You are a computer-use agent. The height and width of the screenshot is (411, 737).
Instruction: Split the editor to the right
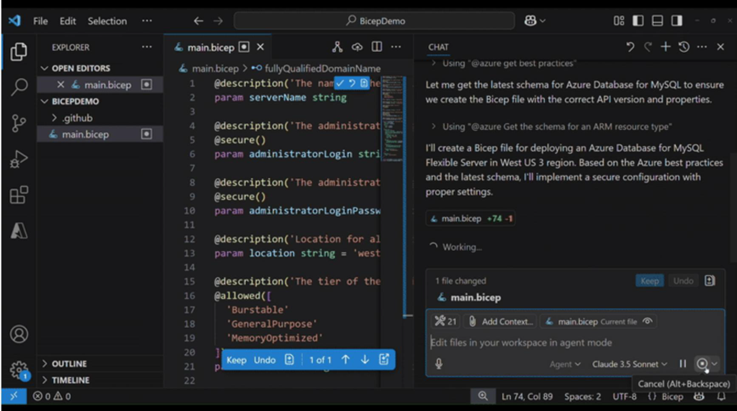point(376,47)
